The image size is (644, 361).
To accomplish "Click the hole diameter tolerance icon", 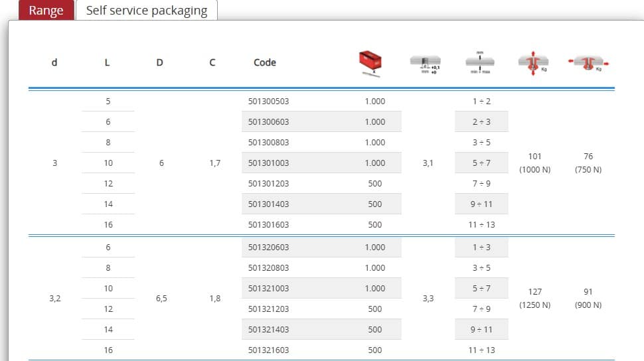I will (427, 64).
